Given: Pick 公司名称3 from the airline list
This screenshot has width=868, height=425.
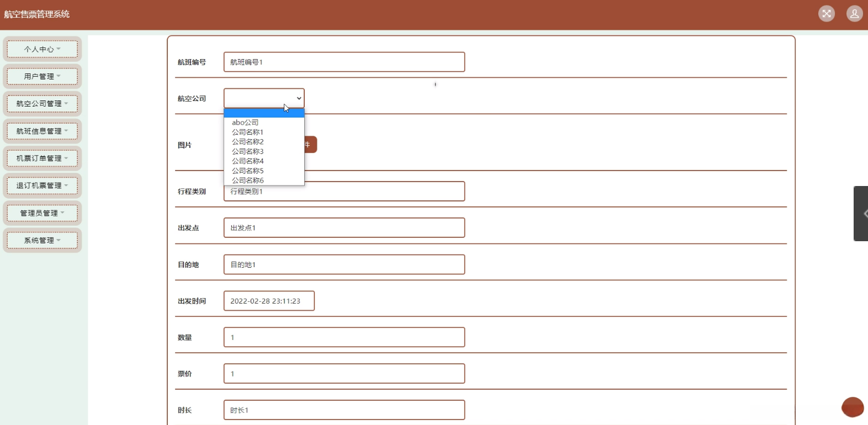Looking at the screenshot, I should [264, 152].
